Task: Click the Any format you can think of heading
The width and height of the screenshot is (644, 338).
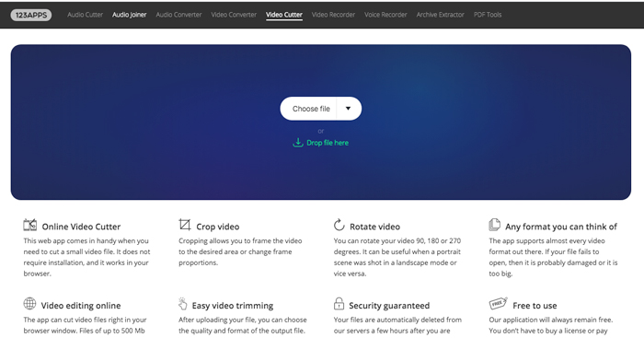Action: tap(561, 227)
